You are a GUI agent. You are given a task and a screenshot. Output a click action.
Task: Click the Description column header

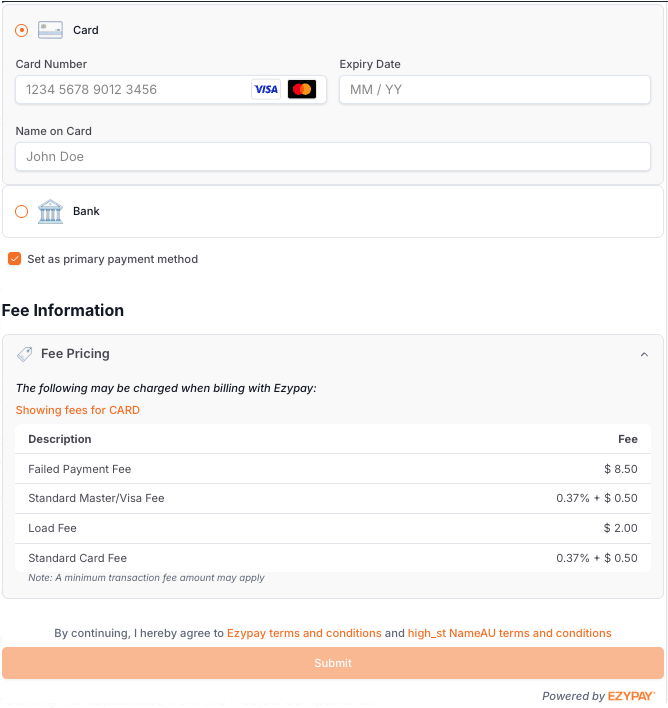60,439
